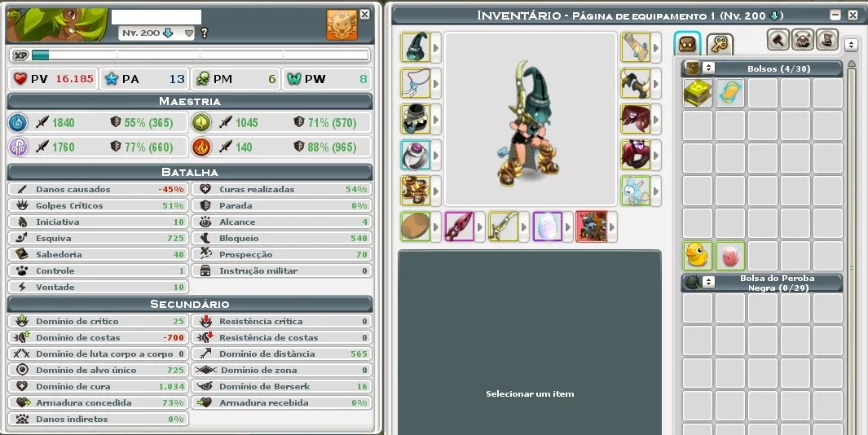Select the red dagger weapon slot
The width and height of the screenshot is (868, 435).
tap(460, 227)
